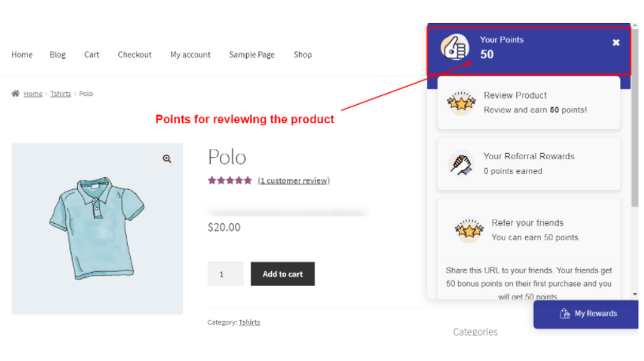Open the Blog menu item
This screenshot has height=361, width=644.
pos(58,54)
